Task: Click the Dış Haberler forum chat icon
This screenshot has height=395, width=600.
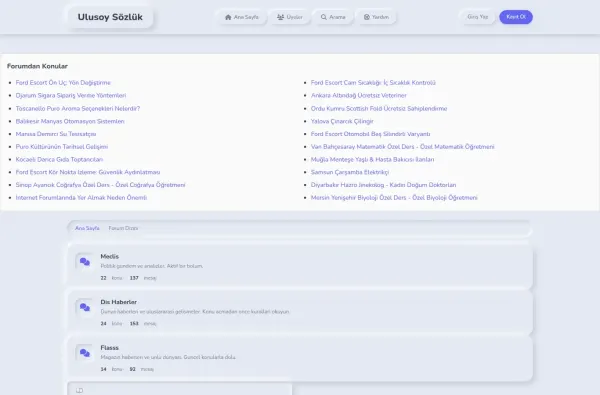Action: pyautogui.click(x=85, y=307)
